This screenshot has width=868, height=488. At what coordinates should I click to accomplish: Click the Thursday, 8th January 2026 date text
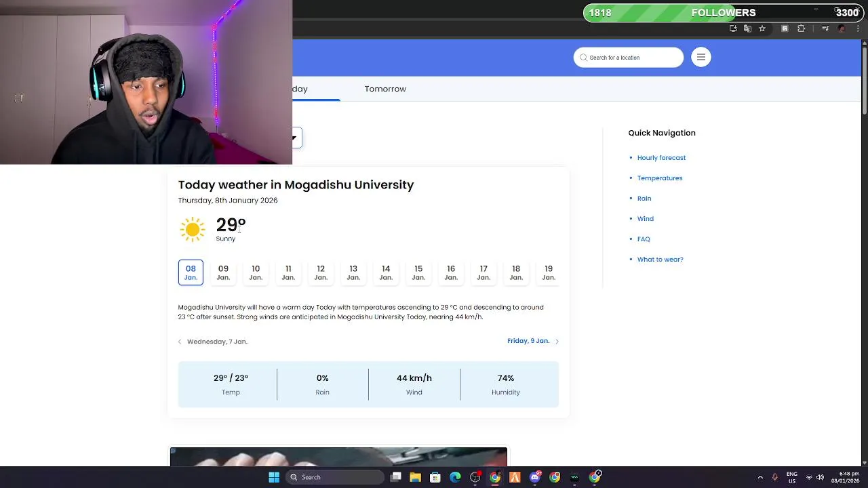(x=228, y=201)
